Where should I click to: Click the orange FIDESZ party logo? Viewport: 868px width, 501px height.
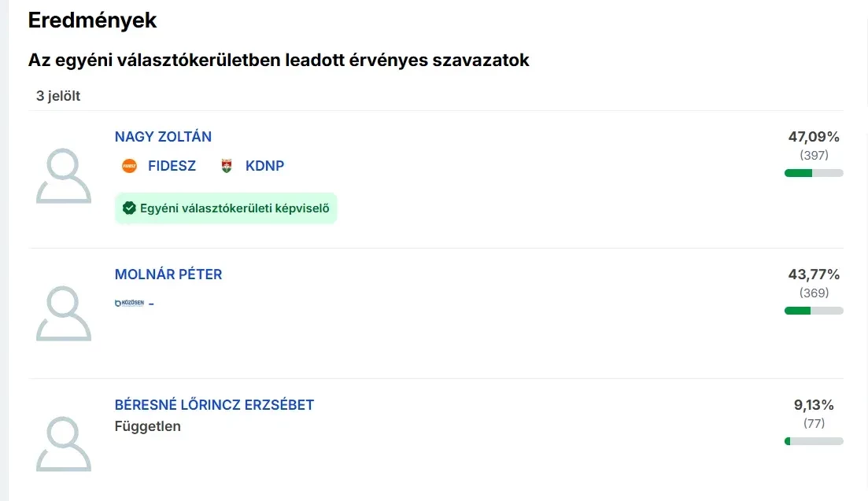[130, 166]
